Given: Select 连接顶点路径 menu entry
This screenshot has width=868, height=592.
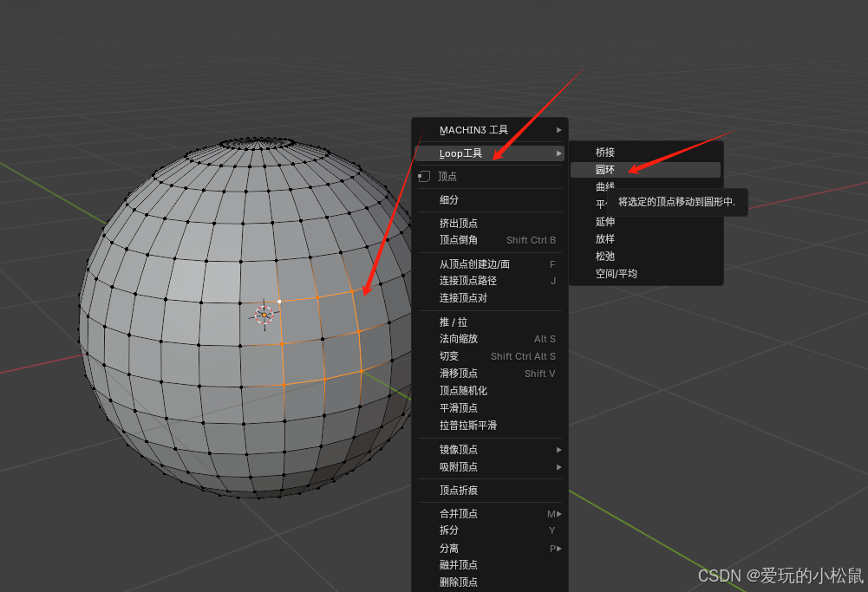Looking at the screenshot, I should 489,281.
